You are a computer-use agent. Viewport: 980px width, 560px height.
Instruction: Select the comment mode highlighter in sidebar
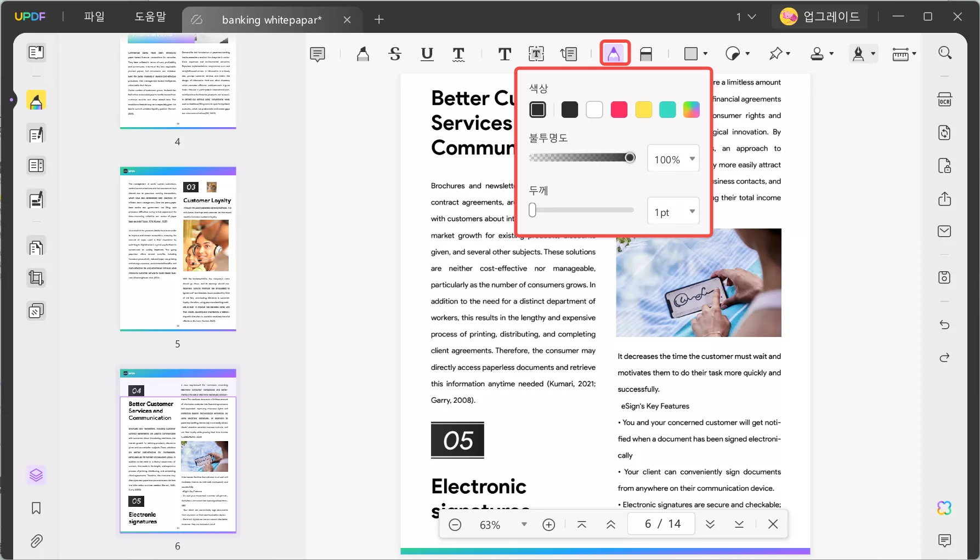tap(36, 101)
